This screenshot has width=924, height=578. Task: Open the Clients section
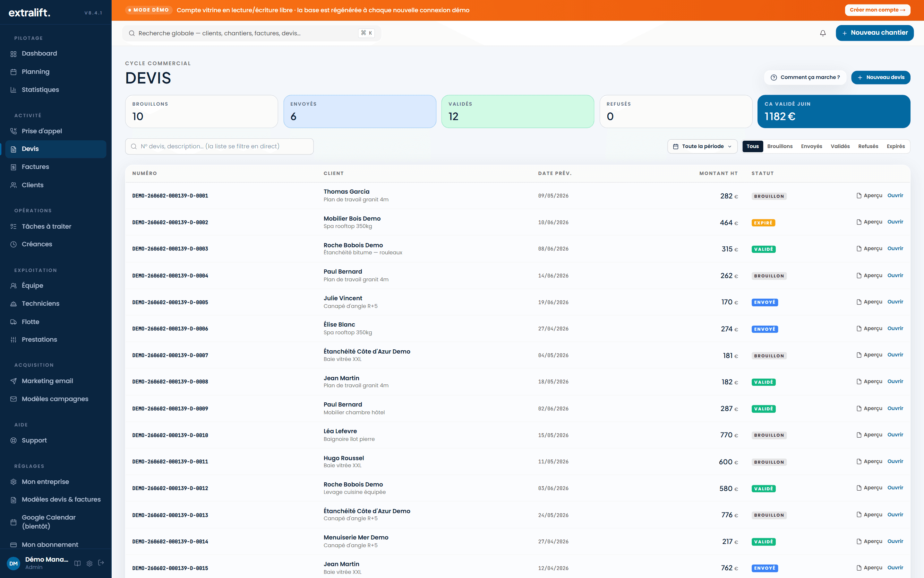[56, 185]
